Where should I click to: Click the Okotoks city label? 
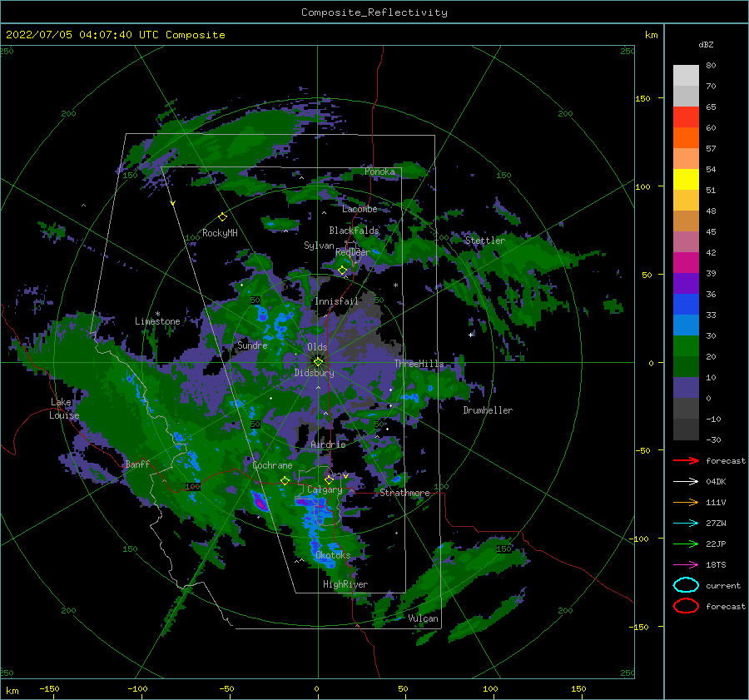333,555
